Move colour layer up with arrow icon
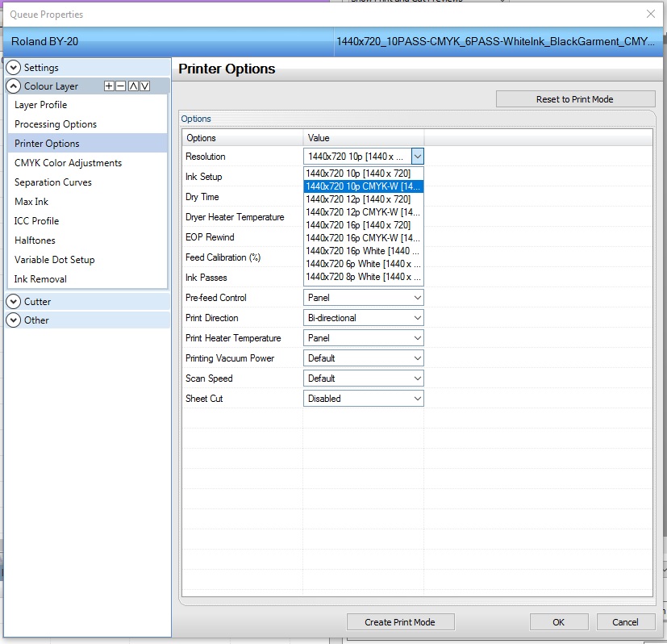The width and height of the screenshot is (667, 644). (133, 86)
